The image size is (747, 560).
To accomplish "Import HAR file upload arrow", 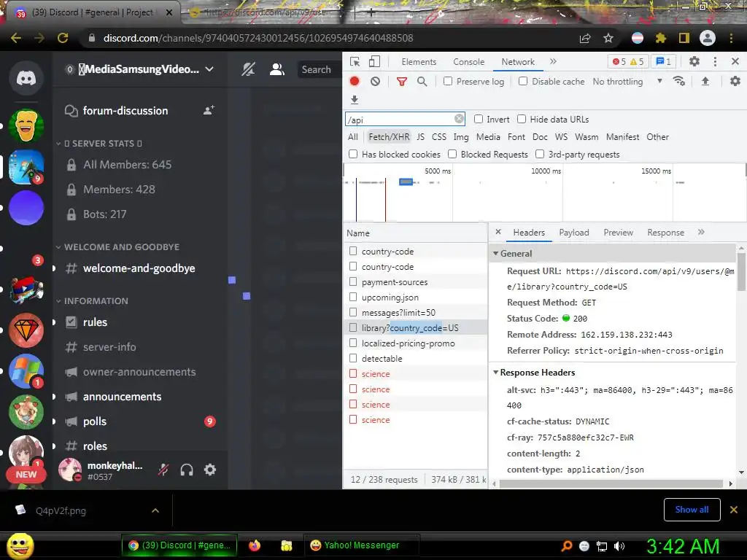I will click(705, 82).
